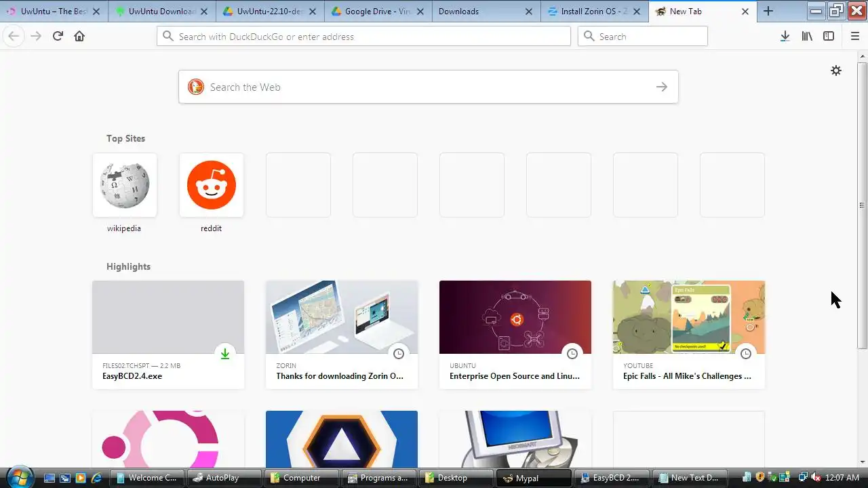Open new tab preferences gear icon
The height and width of the screenshot is (488, 868).
point(836,70)
